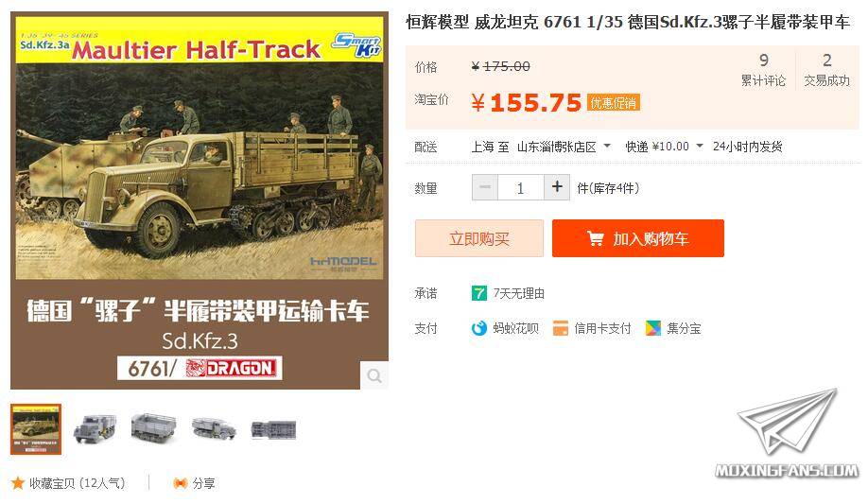Click the blue 蚂蚁花呗 payment icon
868x504 pixels.
[478, 328]
